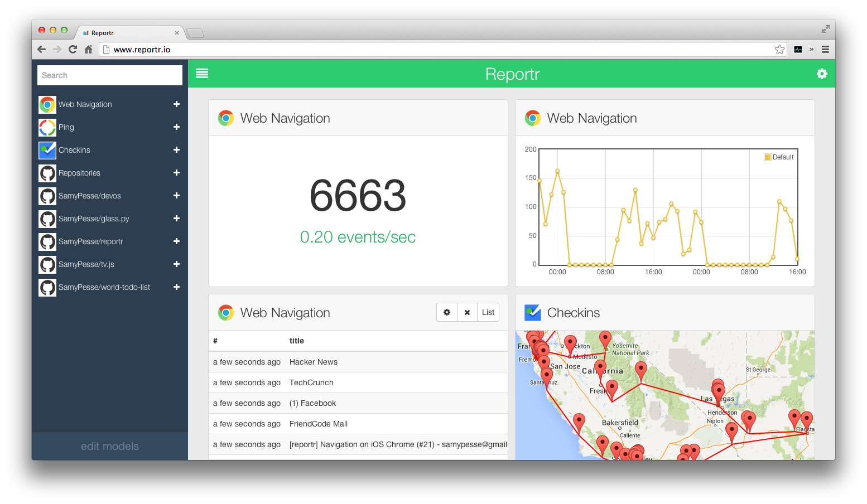Image resolution: width=867 pixels, height=504 pixels.
Task: Open a new browser tab
Action: coord(195,33)
